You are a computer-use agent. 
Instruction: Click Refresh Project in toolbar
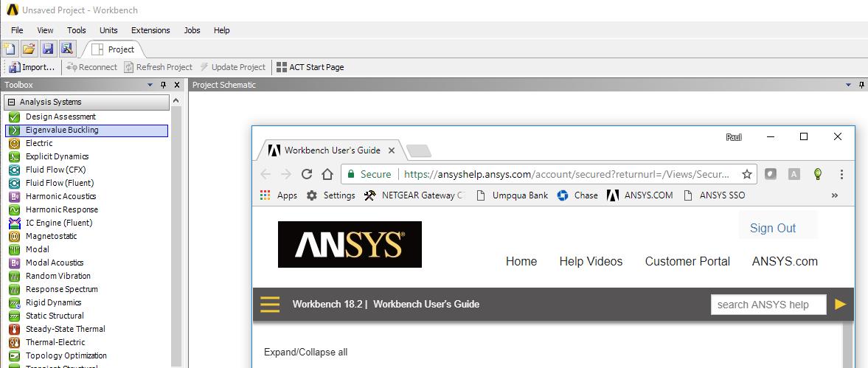159,67
